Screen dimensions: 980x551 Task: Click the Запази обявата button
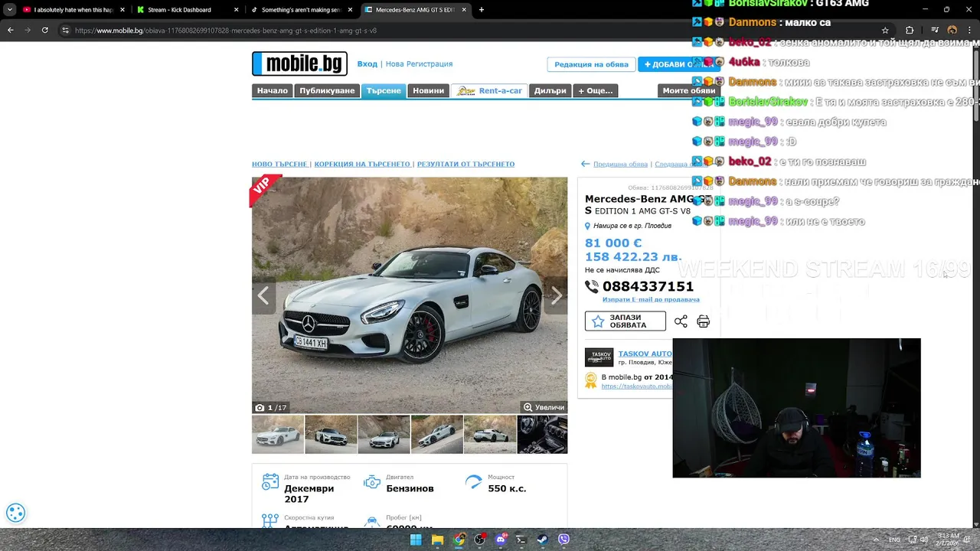pos(626,321)
